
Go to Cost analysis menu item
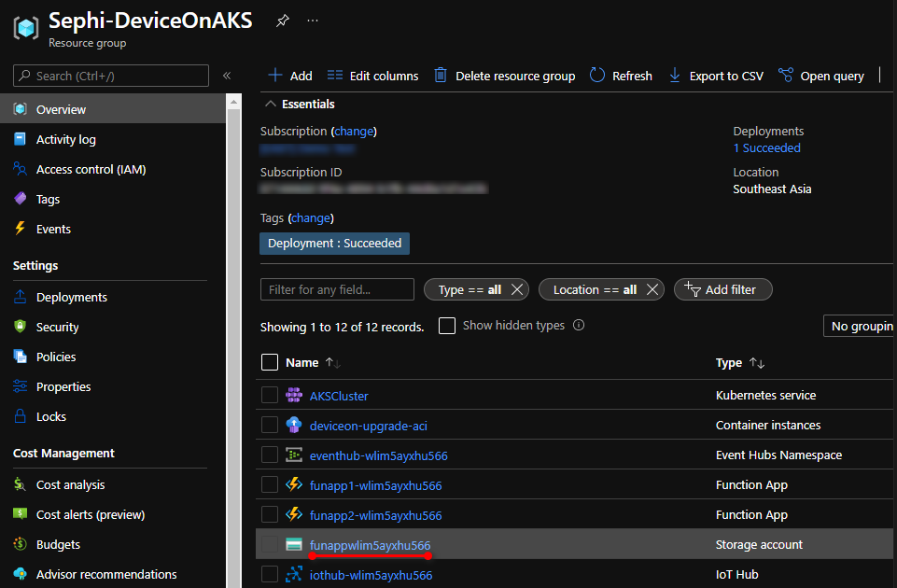(x=70, y=484)
